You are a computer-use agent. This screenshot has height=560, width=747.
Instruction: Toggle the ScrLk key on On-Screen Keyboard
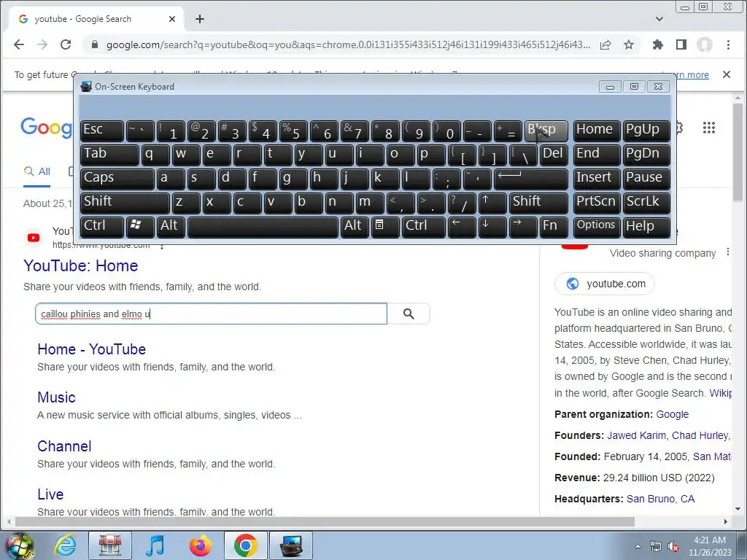pyautogui.click(x=646, y=203)
